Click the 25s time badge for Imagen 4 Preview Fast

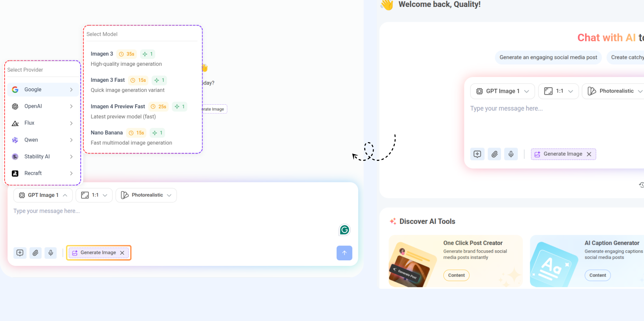click(x=159, y=106)
